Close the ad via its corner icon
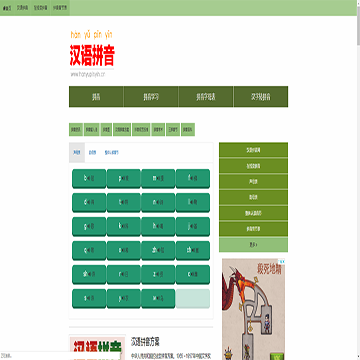 [282, 261]
